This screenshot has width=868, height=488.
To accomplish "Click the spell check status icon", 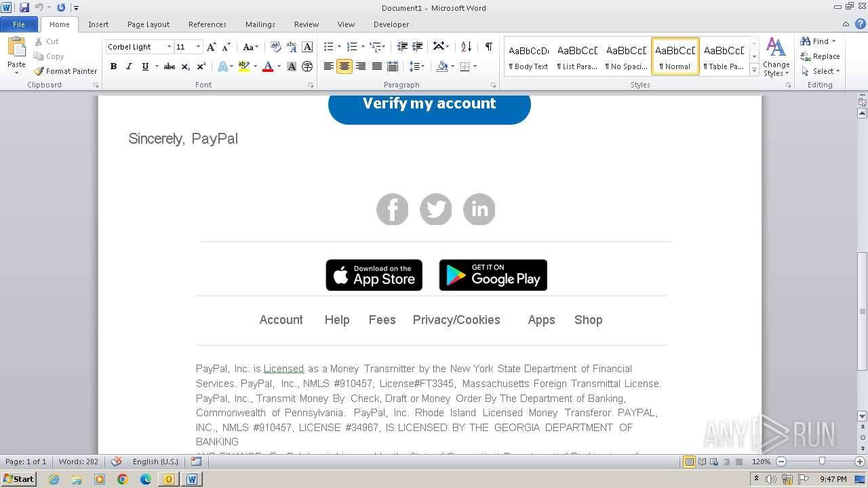I will [116, 462].
